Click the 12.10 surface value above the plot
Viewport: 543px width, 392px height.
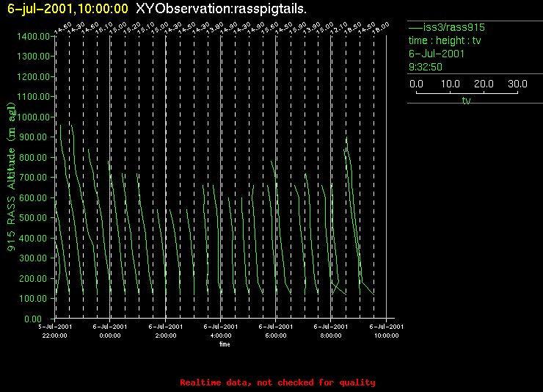(x=339, y=27)
